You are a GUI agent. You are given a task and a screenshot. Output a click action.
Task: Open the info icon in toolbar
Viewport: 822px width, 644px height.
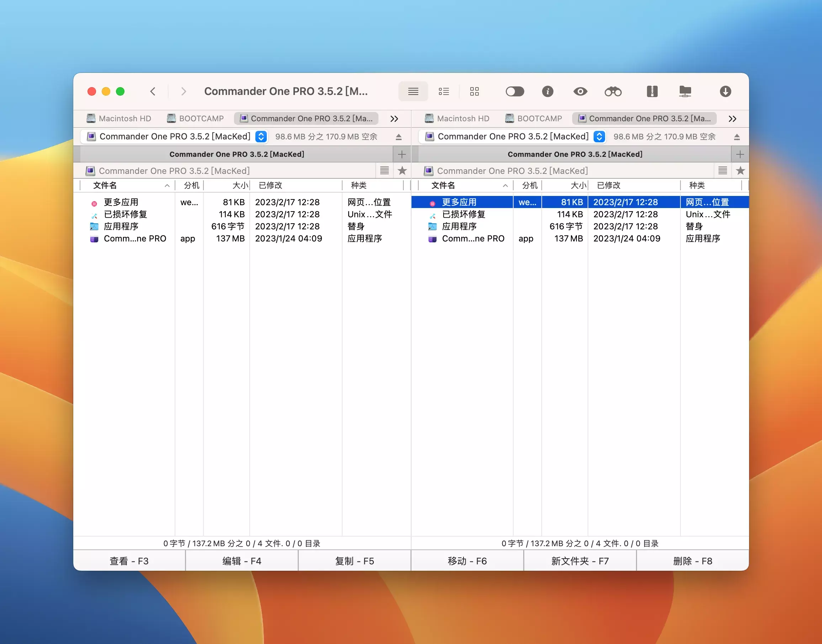pos(547,92)
